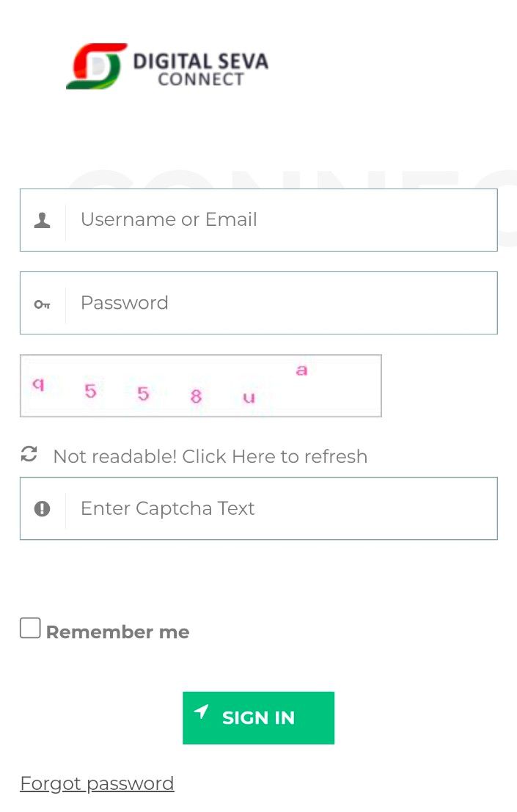Click the Digital Seva Connect logo
The width and height of the screenshot is (517, 812).
pos(97,66)
